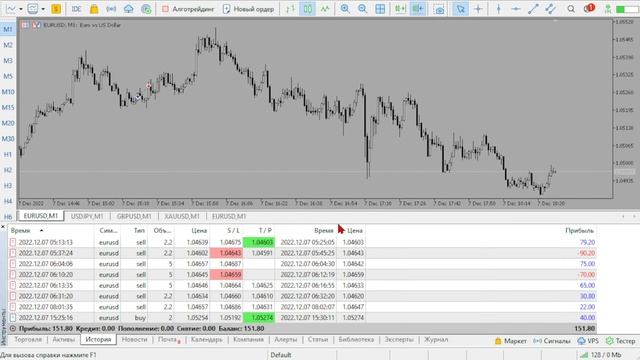Select the trendline drawing tool
The width and height of the screenshot is (640, 360).
pos(533,9)
